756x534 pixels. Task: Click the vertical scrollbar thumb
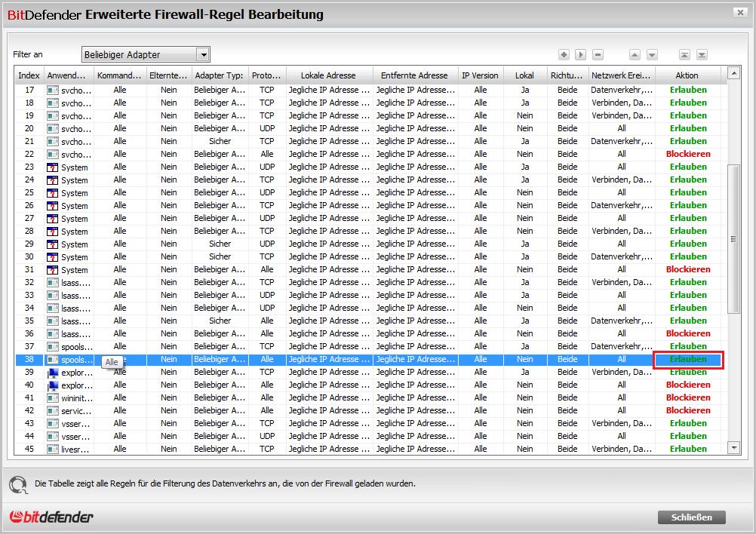[x=734, y=239]
